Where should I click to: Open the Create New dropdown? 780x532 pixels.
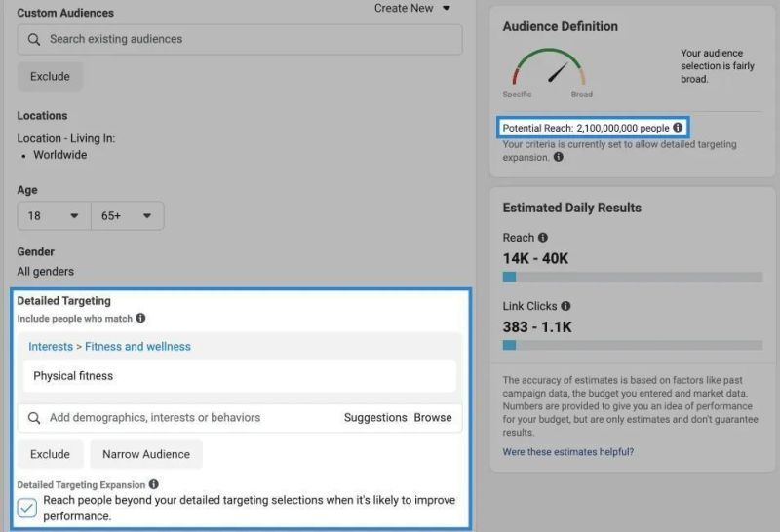(412, 9)
